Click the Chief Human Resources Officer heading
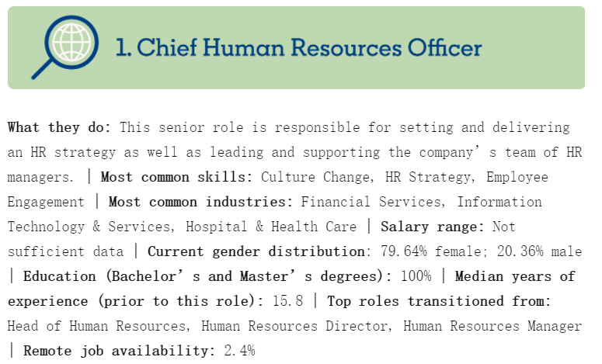Viewport: 602px width, 364px height. click(298, 47)
